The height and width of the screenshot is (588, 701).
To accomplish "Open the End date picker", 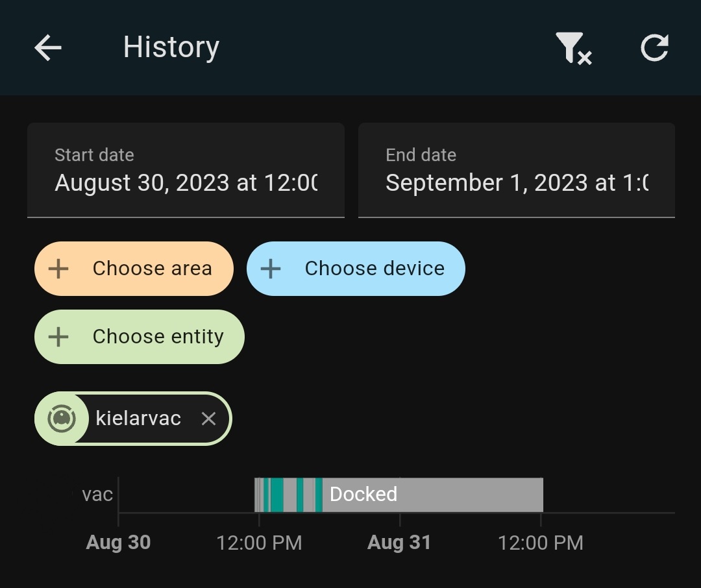I will click(516, 170).
